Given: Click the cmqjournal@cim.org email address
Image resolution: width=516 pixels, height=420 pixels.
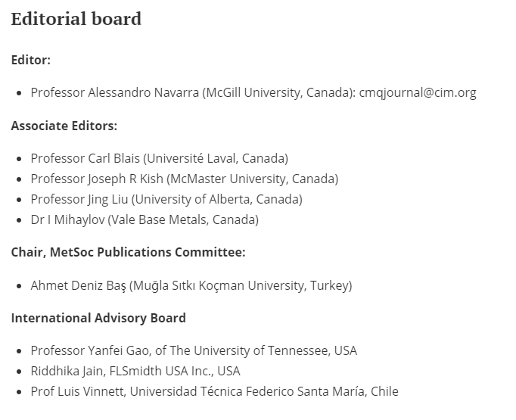Looking at the screenshot, I should pyautogui.click(x=418, y=93).
